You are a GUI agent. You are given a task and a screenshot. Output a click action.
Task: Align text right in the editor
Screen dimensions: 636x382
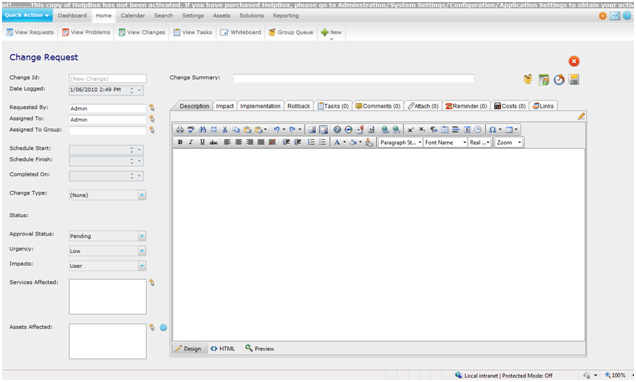pos(250,142)
